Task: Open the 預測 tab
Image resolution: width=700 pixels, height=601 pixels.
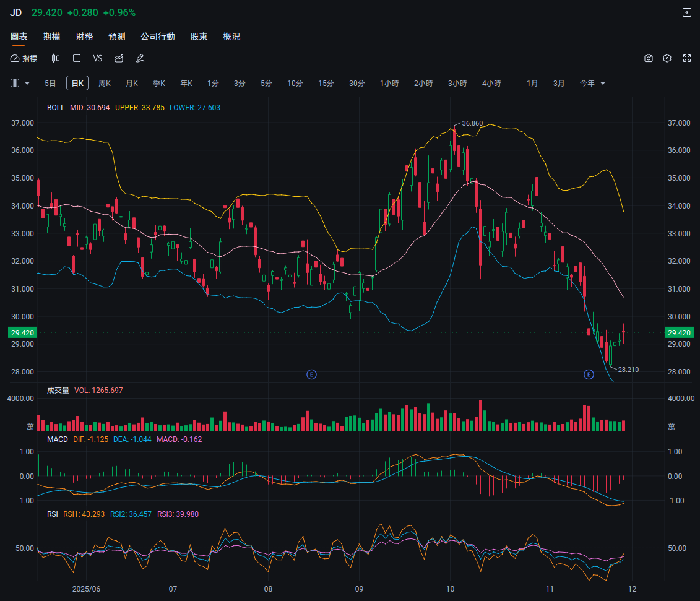Action: 117,37
